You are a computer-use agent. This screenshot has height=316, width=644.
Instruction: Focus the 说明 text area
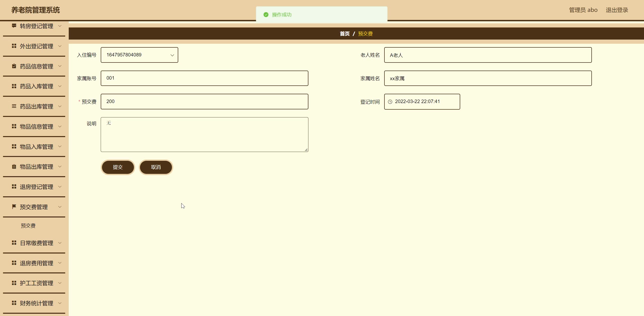[x=204, y=135]
